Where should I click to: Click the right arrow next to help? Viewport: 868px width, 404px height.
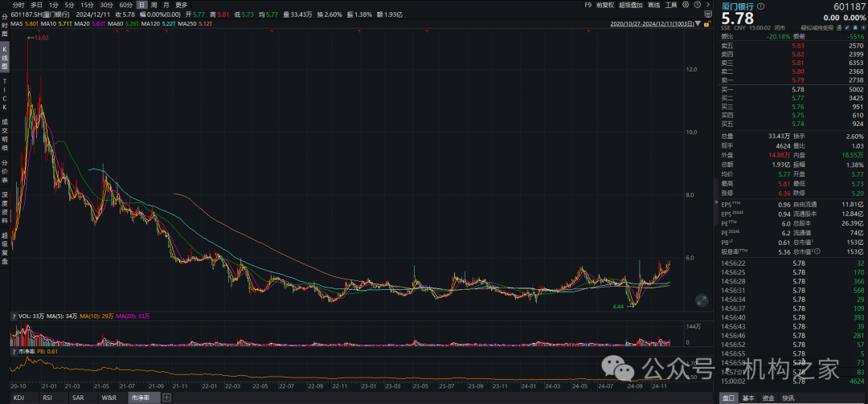tap(708, 5)
